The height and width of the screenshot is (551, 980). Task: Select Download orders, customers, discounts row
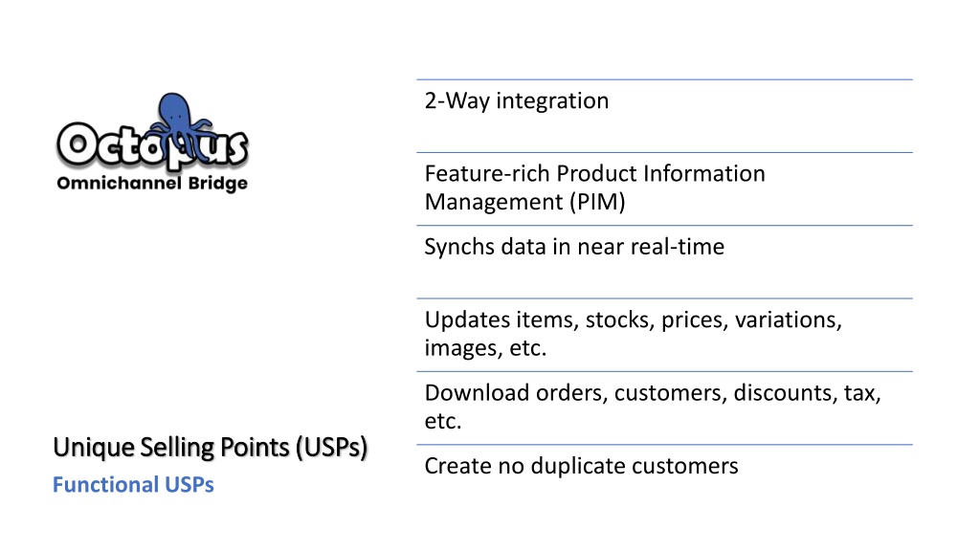pos(664,408)
